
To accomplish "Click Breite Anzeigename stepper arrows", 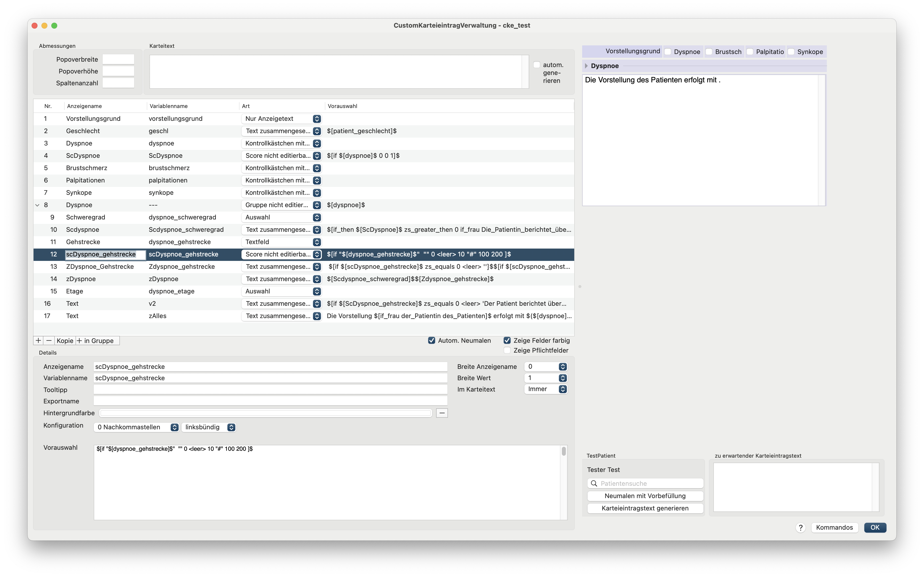I will [563, 367].
